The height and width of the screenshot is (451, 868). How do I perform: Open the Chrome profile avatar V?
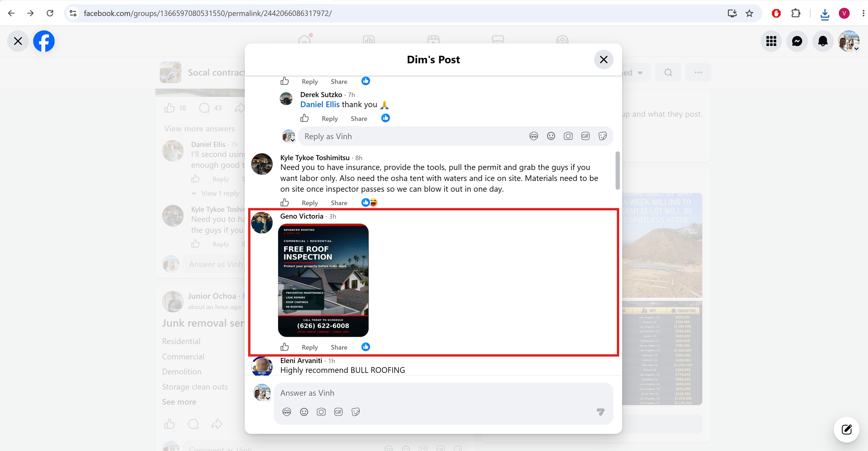[x=844, y=13]
